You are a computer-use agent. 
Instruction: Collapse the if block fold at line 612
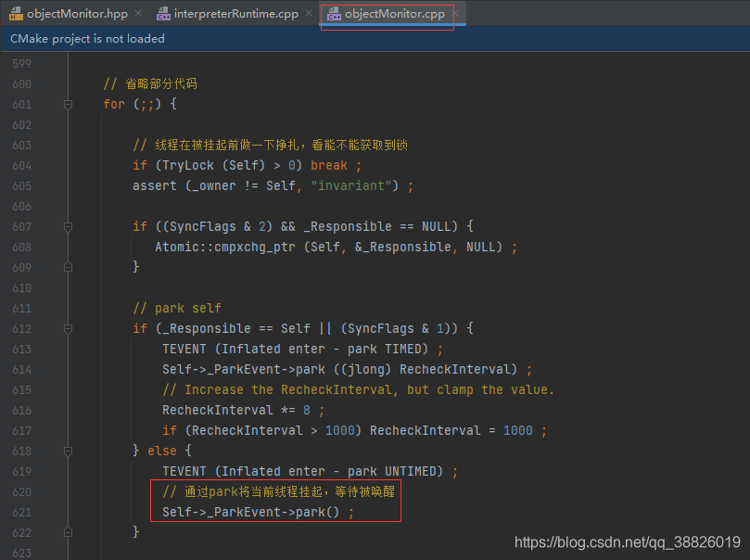coord(68,328)
